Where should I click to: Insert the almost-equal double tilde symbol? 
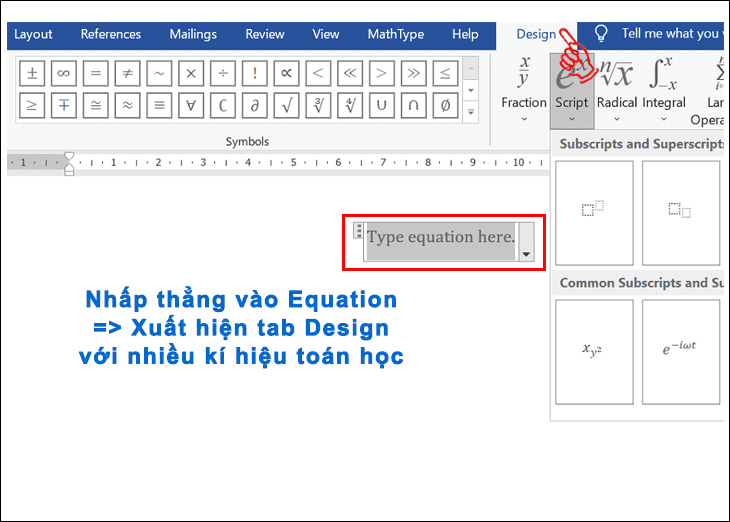(x=127, y=105)
